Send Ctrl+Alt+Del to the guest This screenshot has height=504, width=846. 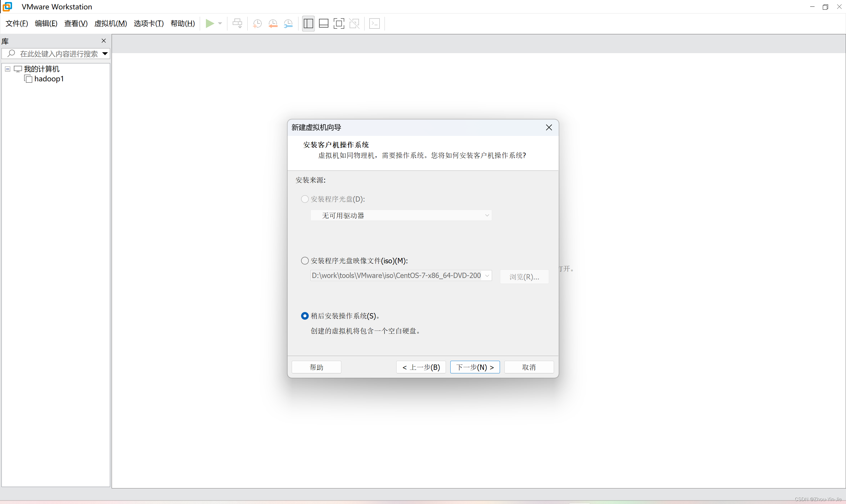coord(237,23)
